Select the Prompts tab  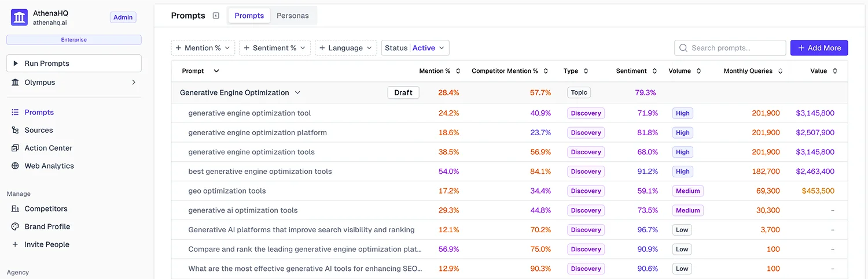click(249, 16)
